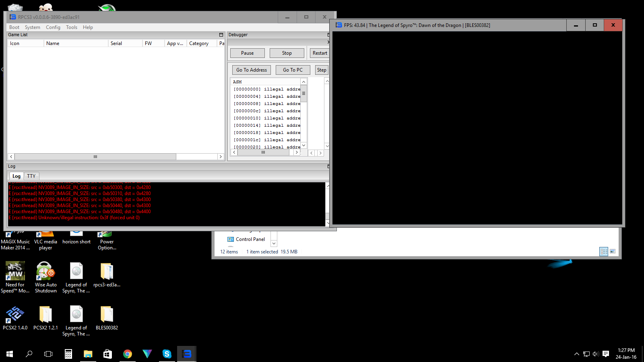The height and width of the screenshot is (362, 644).
Task: Pause emulation in the Debugger panel
Action: pyautogui.click(x=248, y=53)
